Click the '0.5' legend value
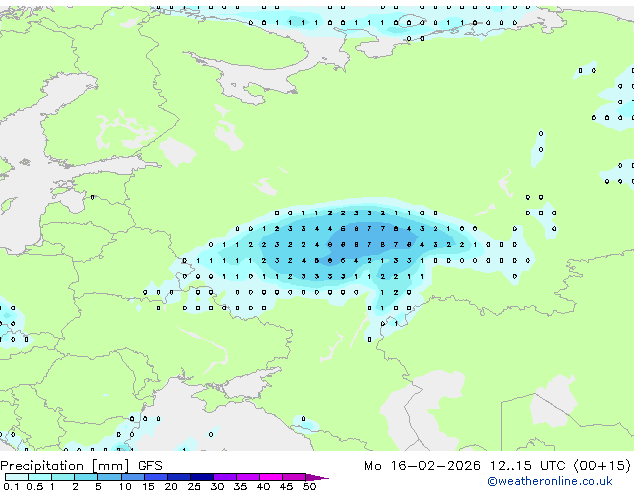The width and height of the screenshot is (634, 490). point(34,486)
